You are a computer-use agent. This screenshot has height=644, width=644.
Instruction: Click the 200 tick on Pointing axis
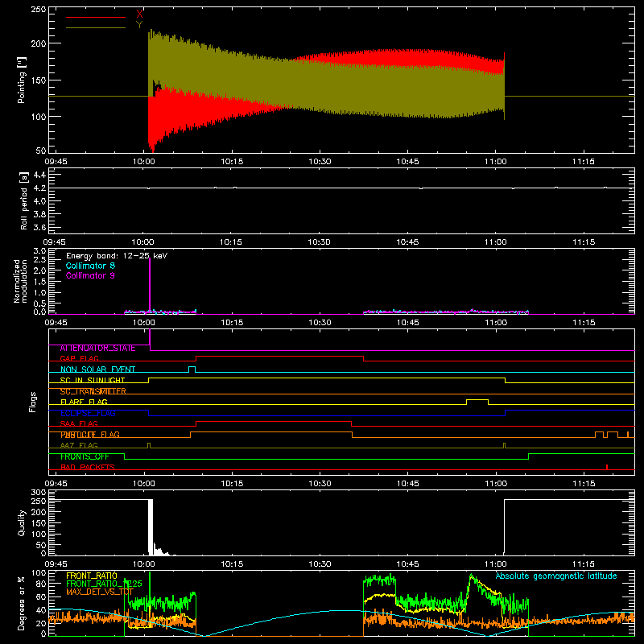[x=39, y=43]
